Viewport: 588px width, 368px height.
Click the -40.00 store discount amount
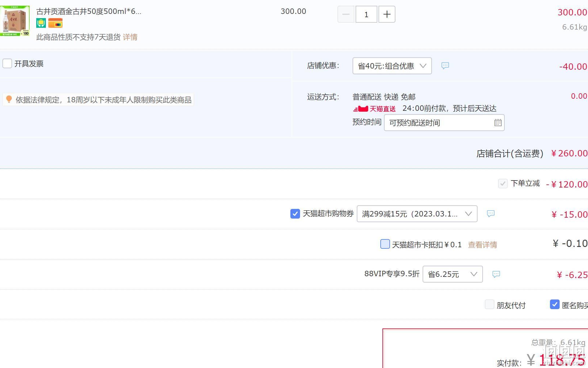pos(573,66)
